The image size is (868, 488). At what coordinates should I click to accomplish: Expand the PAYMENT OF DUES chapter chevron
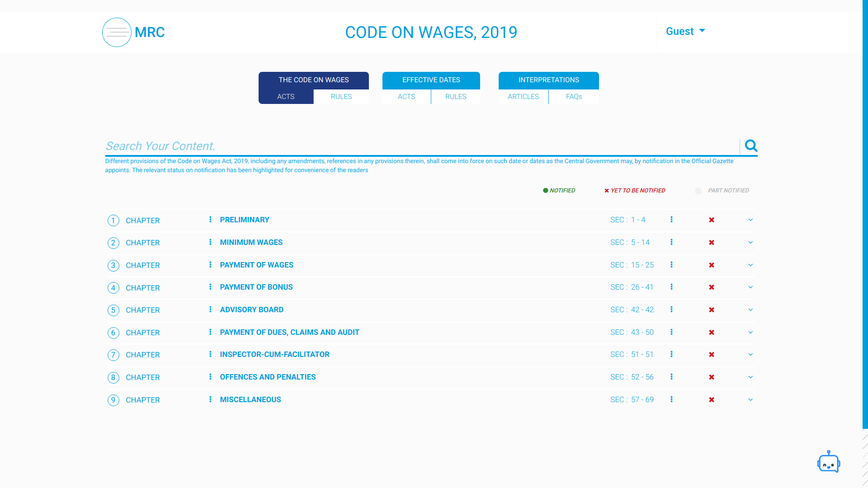pyautogui.click(x=750, y=333)
